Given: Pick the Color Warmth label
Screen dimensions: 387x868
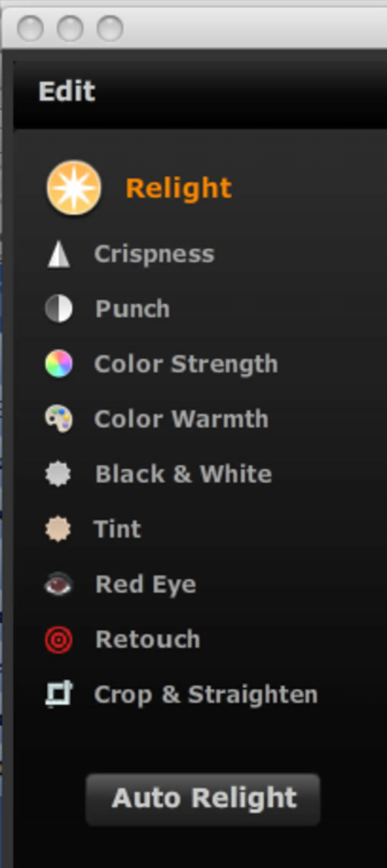Looking at the screenshot, I should (181, 419).
